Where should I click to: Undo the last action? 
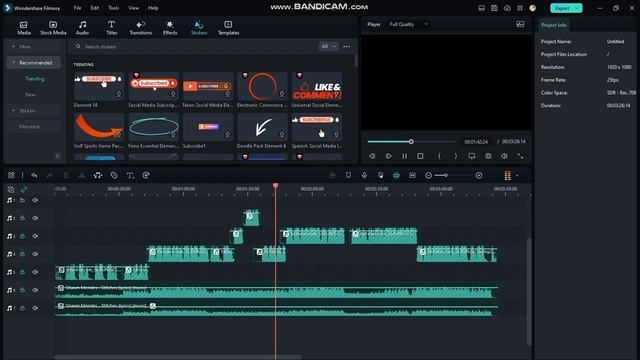point(34,176)
